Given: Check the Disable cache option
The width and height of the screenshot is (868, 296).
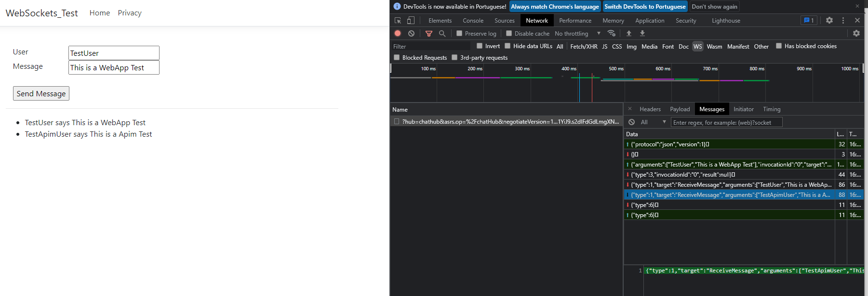Looking at the screenshot, I should pyautogui.click(x=509, y=33).
